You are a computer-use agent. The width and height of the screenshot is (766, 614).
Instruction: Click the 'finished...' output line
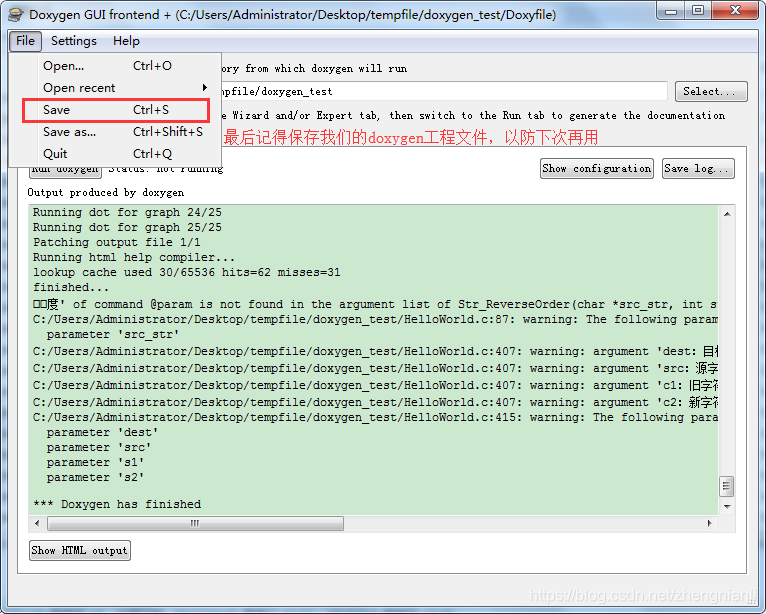tap(71, 287)
